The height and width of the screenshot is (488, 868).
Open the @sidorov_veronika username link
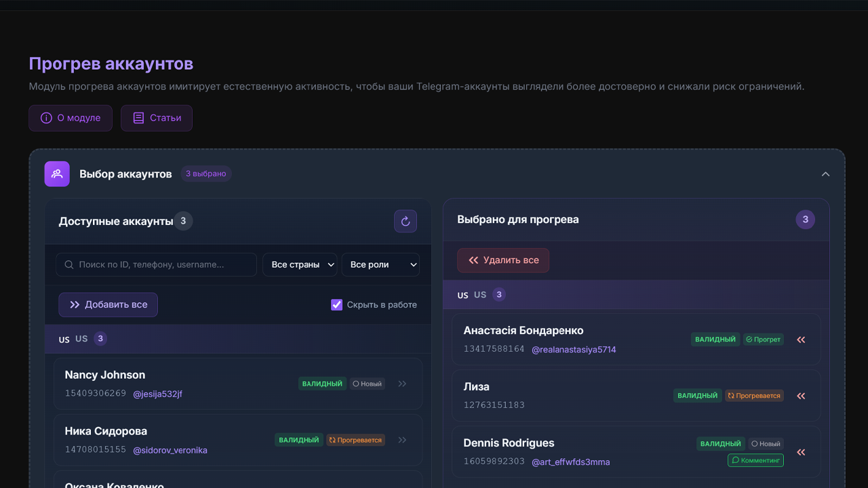point(170,450)
